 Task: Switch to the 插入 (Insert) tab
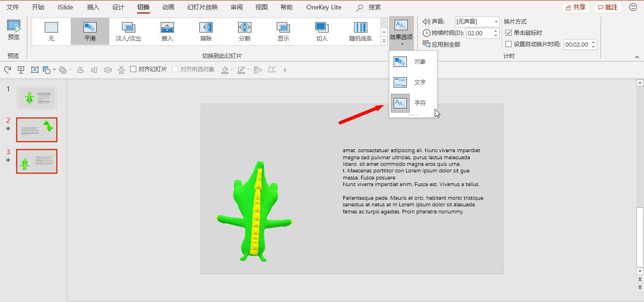pyautogui.click(x=93, y=7)
